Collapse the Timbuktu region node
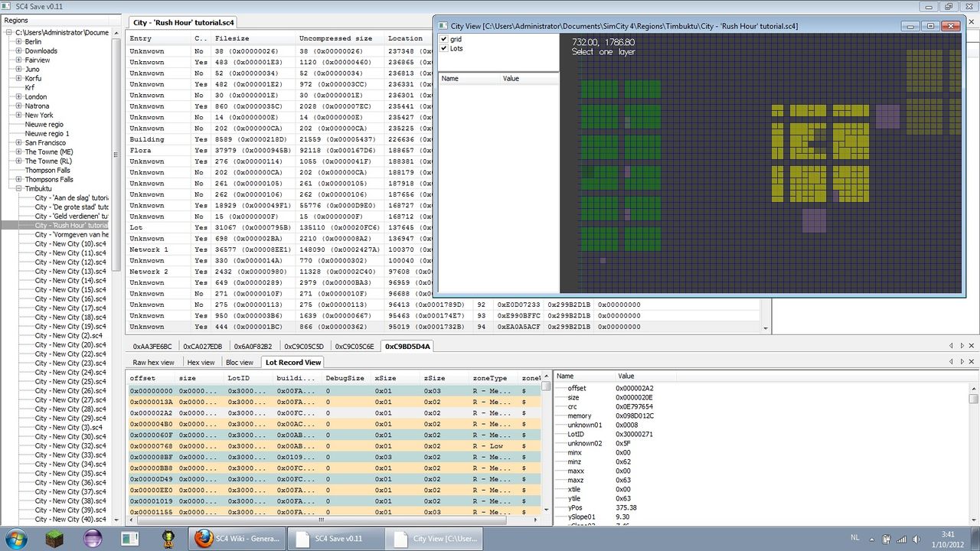980x551 pixels. 19,188
